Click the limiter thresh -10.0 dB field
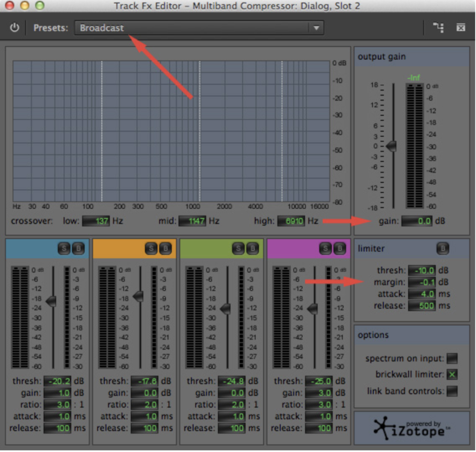This screenshot has width=476, height=452. [x=422, y=270]
